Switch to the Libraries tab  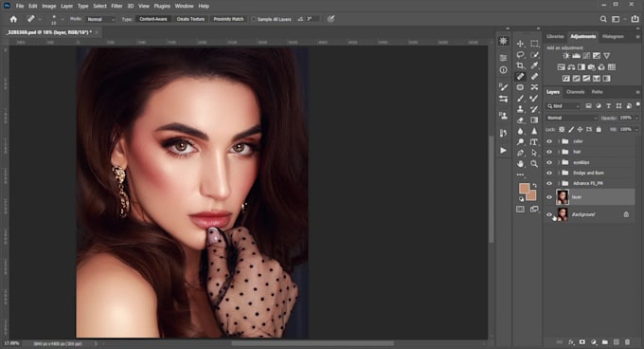coord(555,37)
